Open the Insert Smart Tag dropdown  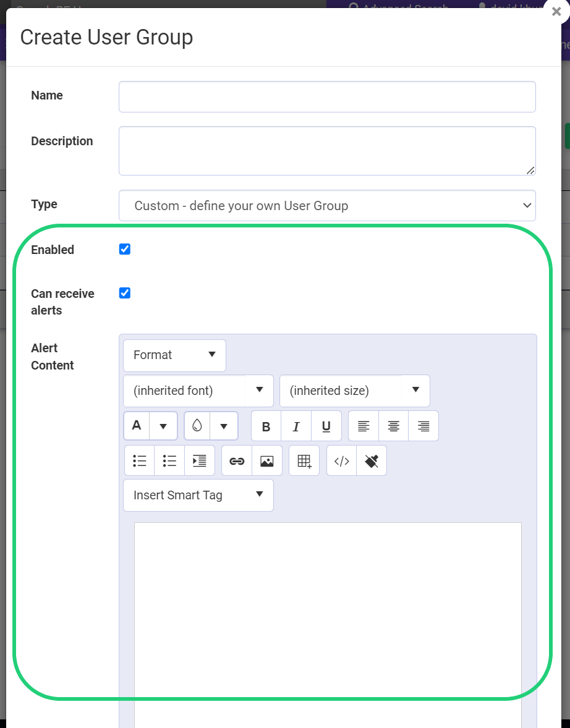(x=198, y=495)
